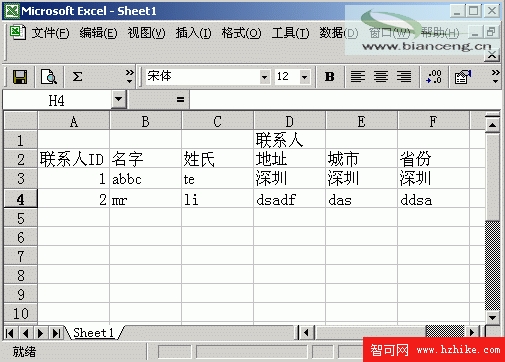
Task: Select row 1 header
Action: [21, 140]
